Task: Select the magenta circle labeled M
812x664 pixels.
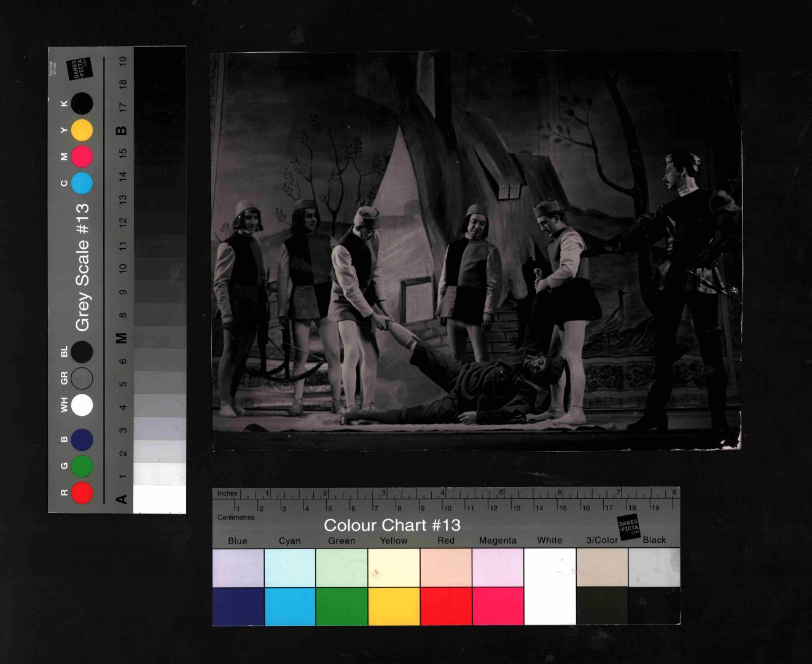Action: click(82, 157)
